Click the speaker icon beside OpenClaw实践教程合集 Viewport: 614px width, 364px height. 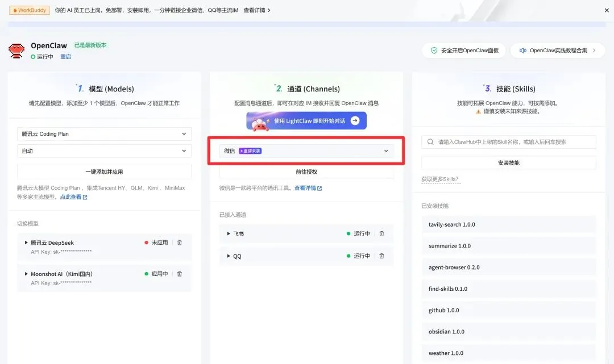[523, 51]
